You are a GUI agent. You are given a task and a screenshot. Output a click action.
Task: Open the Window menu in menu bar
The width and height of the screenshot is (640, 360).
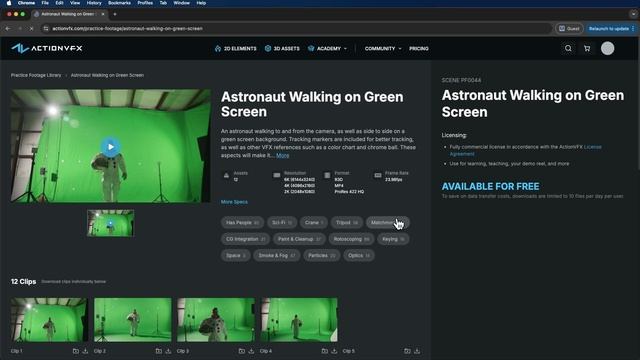pos(182,3)
